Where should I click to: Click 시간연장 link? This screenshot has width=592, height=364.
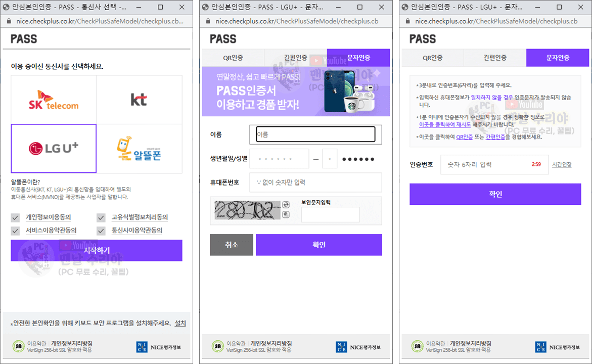tap(562, 165)
